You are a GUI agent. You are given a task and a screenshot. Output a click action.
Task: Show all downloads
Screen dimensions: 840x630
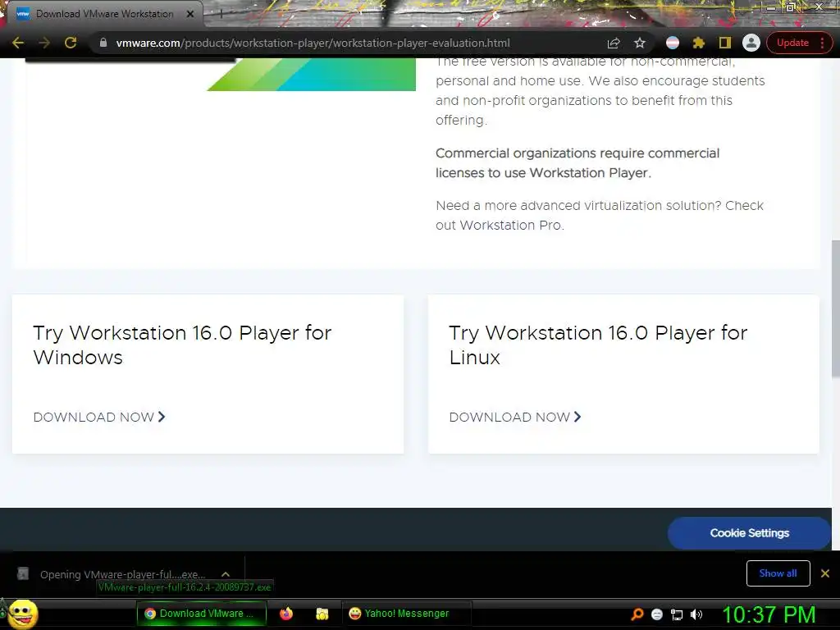[x=778, y=573]
